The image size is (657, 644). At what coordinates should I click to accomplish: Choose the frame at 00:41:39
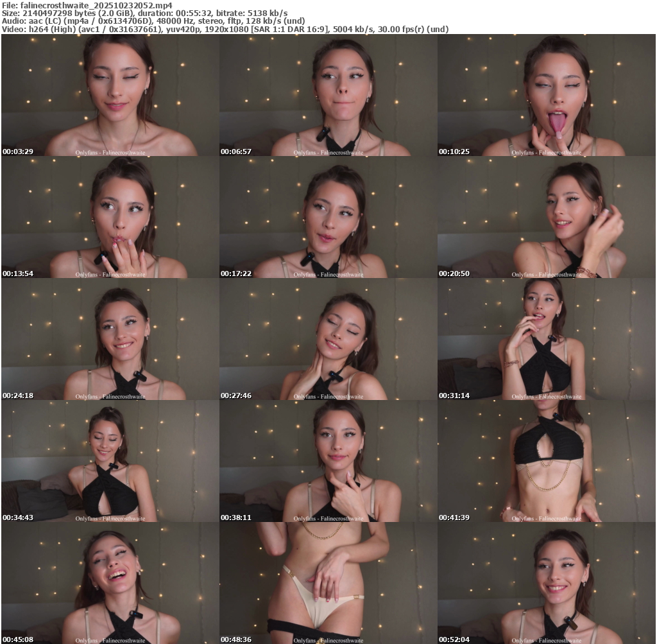click(546, 461)
